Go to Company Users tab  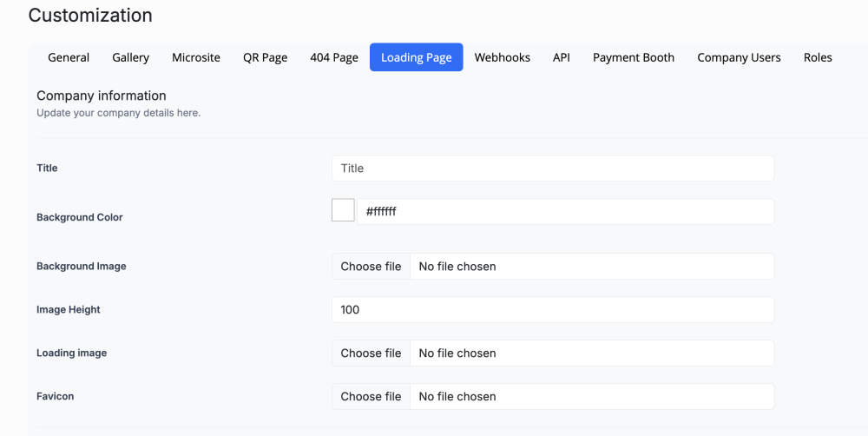[739, 57]
